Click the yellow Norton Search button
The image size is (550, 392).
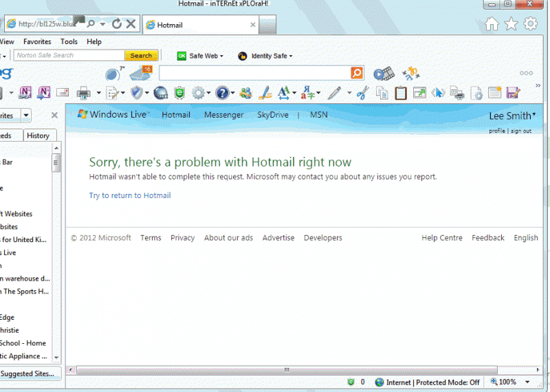click(x=142, y=56)
